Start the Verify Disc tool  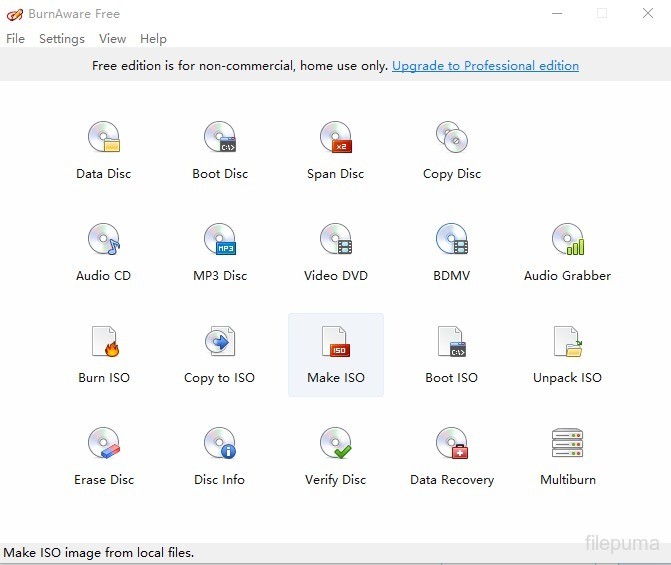[x=336, y=457]
